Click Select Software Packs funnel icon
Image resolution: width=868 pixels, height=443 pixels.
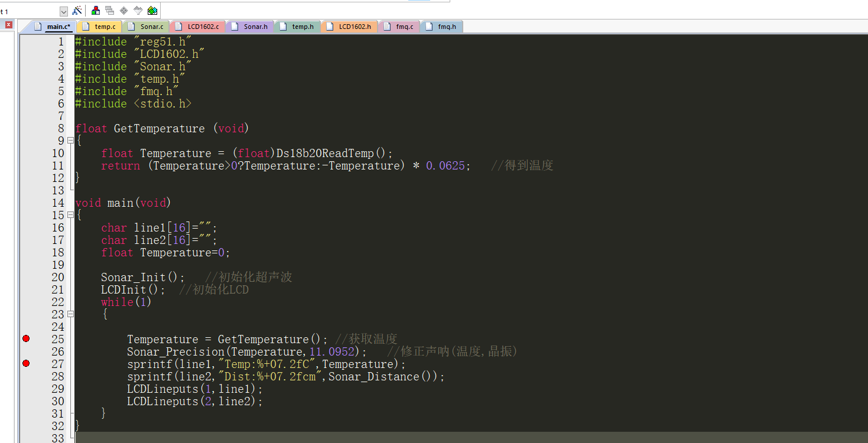pyautogui.click(x=138, y=11)
